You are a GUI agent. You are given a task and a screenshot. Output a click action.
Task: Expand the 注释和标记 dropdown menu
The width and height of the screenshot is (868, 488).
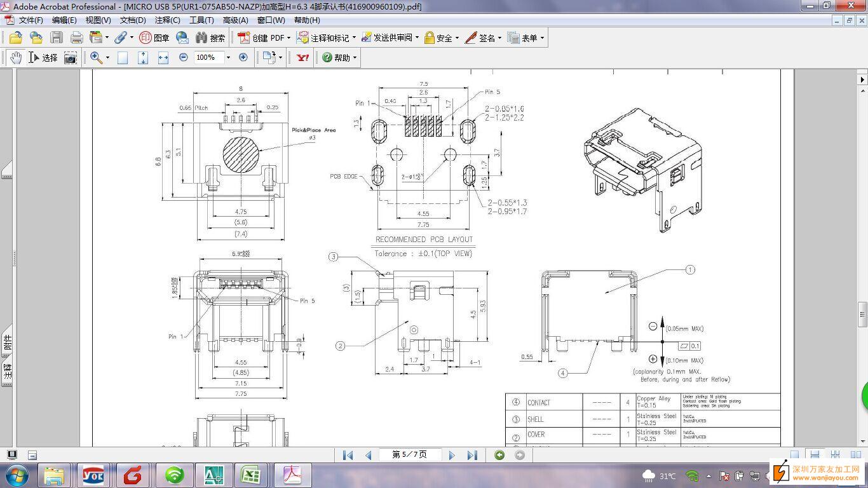tap(354, 38)
